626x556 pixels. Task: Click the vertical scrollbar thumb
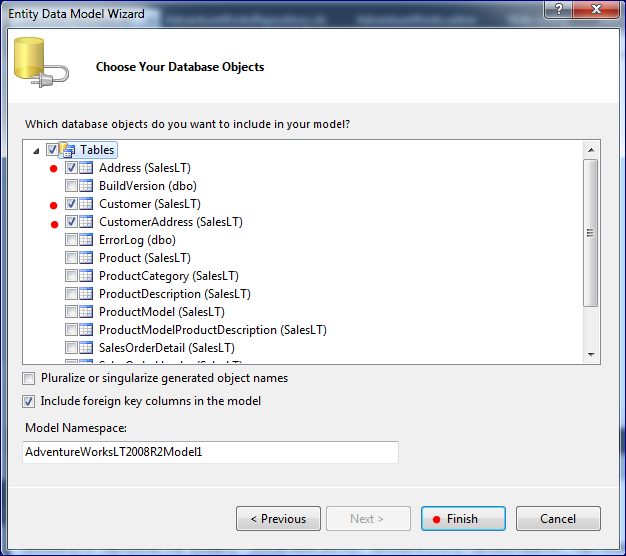coord(590,233)
